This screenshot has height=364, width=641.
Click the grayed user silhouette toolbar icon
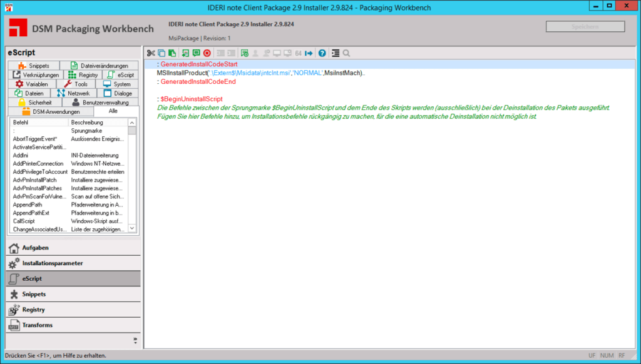[255, 53]
